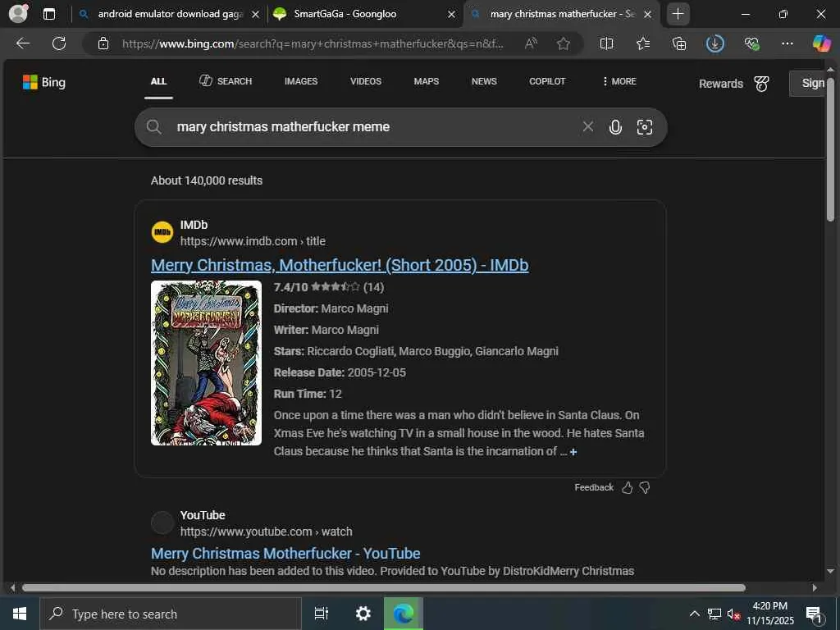Screen dimensions: 840x630
Task: Open the Windows Start menu
Action: 20,614
